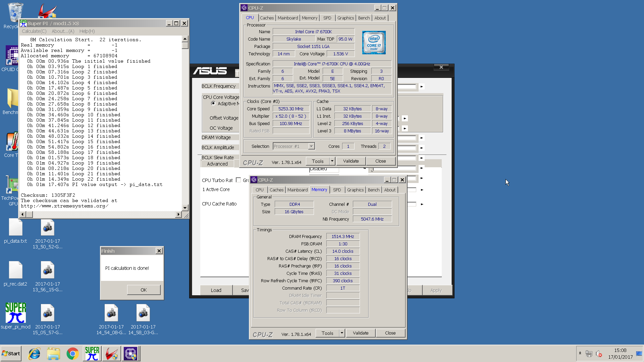
Task: Click the Checksum: 1305F3F2 line
Action: pyautogui.click(x=48, y=195)
